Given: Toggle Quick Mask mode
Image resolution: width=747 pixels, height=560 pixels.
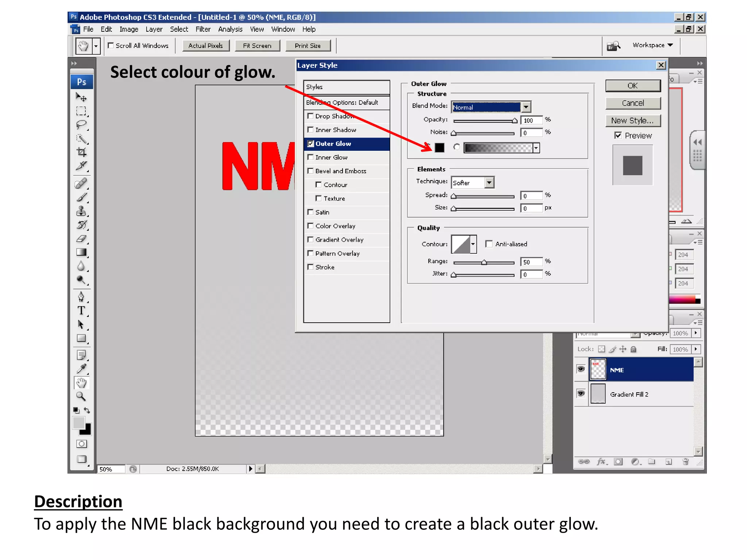Looking at the screenshot, I should coord(82,444).
